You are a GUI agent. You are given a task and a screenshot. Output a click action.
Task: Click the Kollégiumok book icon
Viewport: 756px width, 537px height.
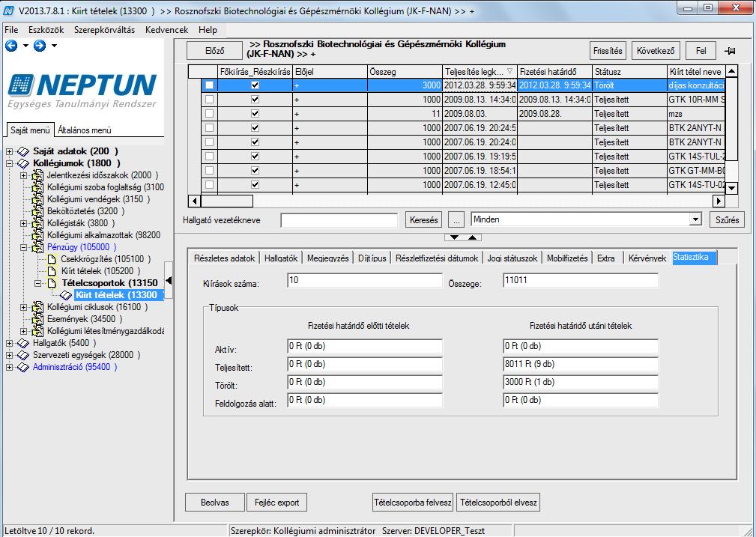tap(23, 163)
